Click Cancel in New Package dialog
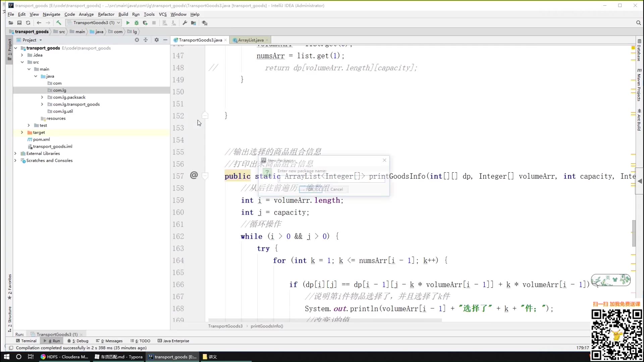The height and width of the screenshot is (362, 644). [337, 189]
